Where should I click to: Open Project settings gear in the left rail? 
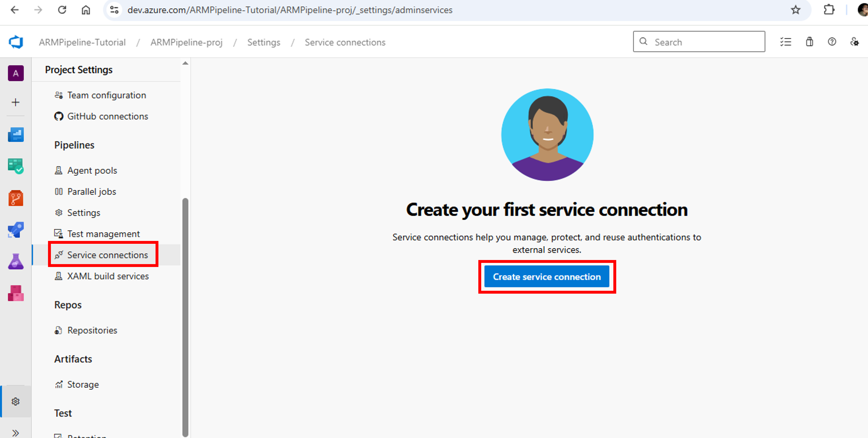coord(16,401)
